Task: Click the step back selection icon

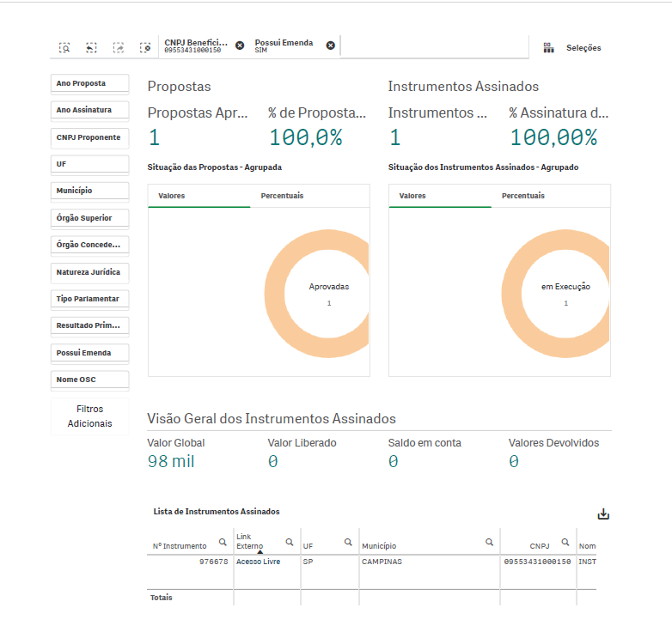Action: click(x=91, y=48)
